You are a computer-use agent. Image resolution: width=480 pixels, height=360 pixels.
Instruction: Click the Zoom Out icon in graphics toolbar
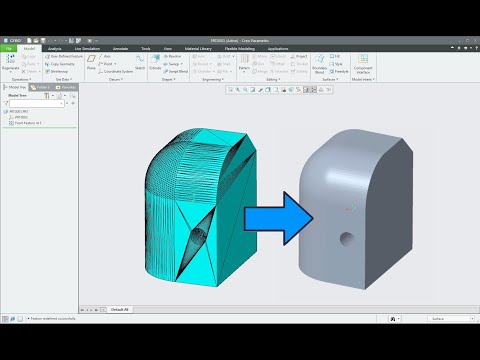point(245,90)
